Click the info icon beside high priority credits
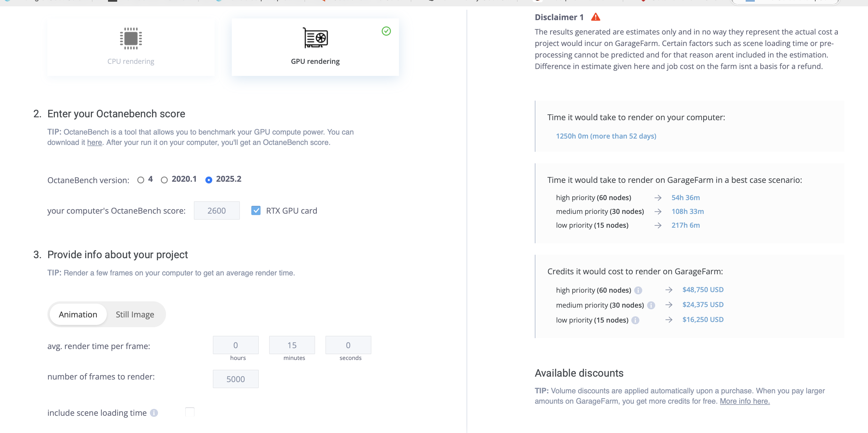Image resolution: width=868 pixels, height=433 pixels. tap(638, 290)
